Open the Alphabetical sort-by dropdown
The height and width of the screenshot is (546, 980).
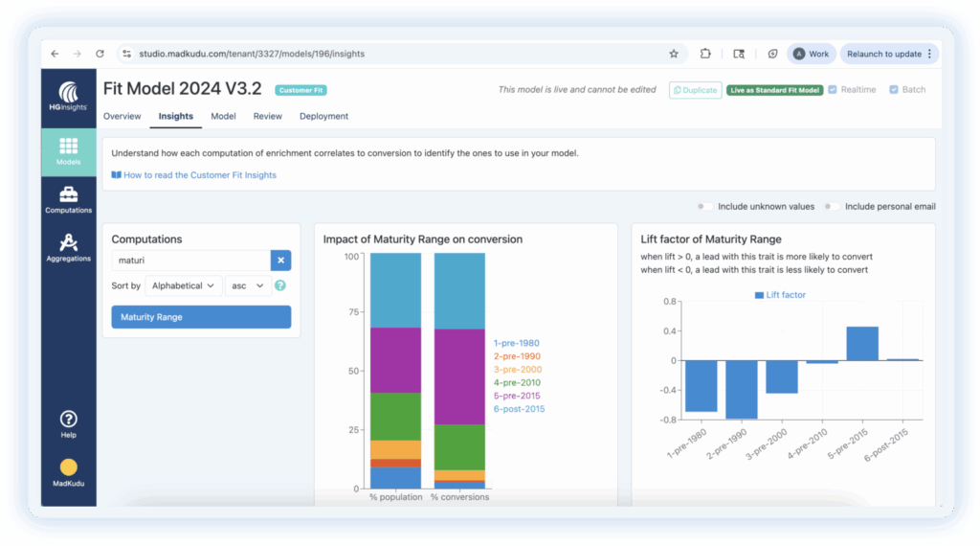pos(183,285)
